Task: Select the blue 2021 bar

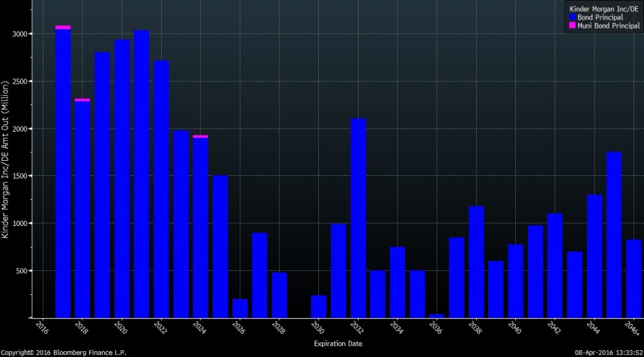Action: (142, 174)
